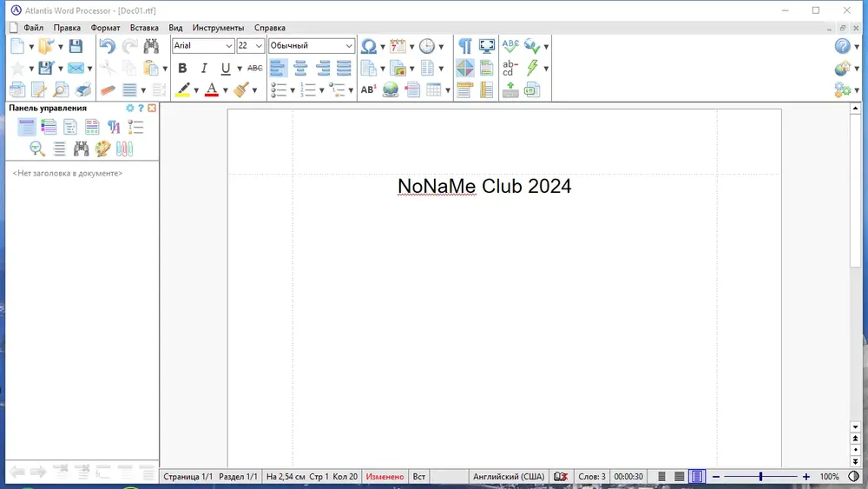The image size is (868, 489).
Task: Click the yellow highlight color marker
Action: click(182, 89)
